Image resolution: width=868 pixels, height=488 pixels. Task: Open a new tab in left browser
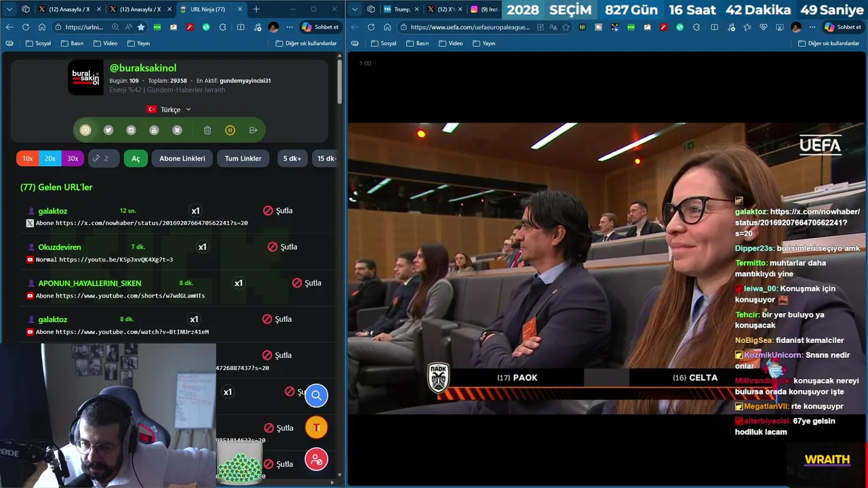click(x=256, y=9)
